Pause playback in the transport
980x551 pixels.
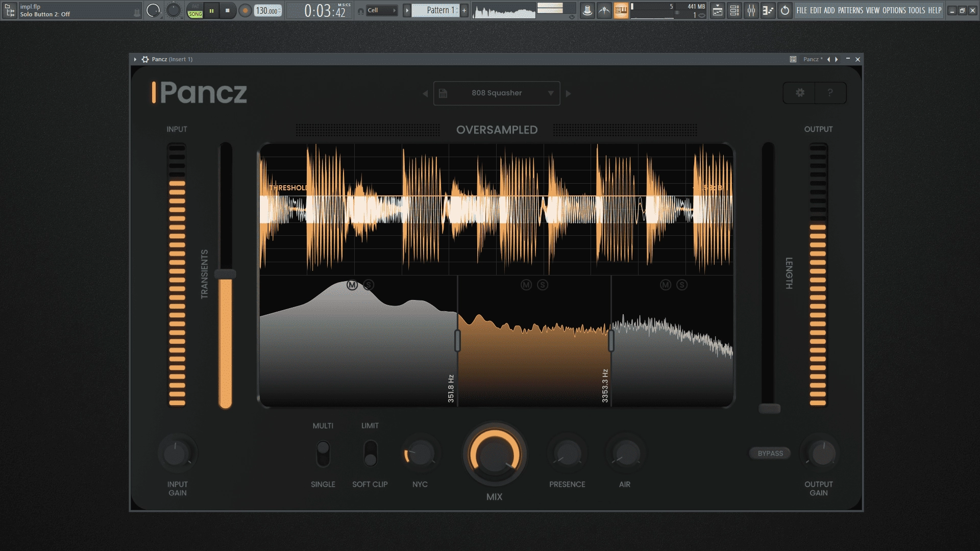[211, 10]
